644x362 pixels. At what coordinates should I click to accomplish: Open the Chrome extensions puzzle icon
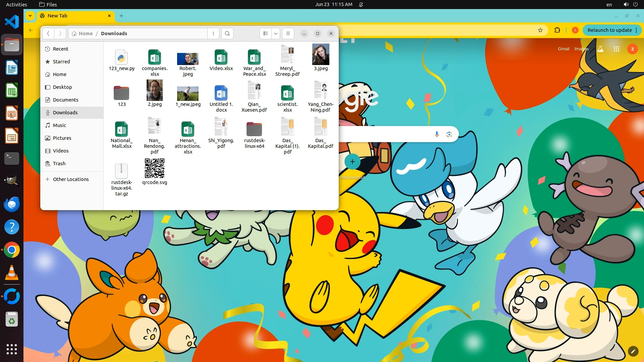[557, 30]
